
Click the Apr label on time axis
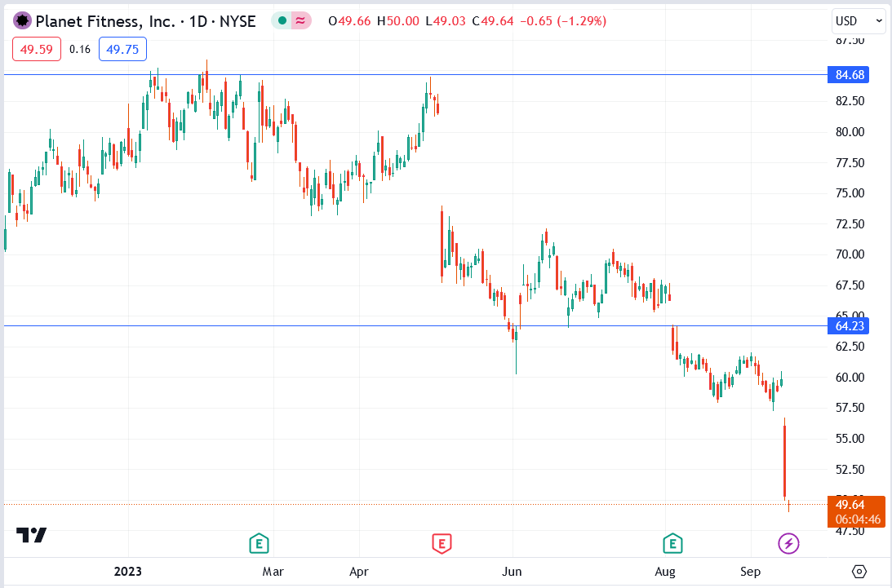tap(359, 572)
